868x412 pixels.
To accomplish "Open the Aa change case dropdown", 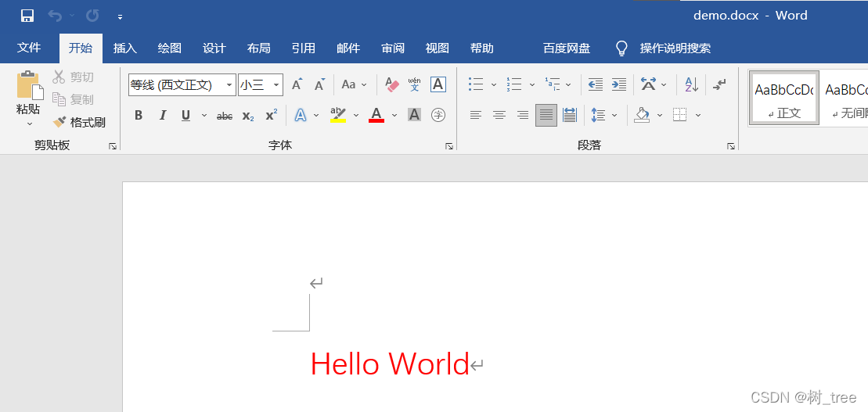I will click(355, 84).
